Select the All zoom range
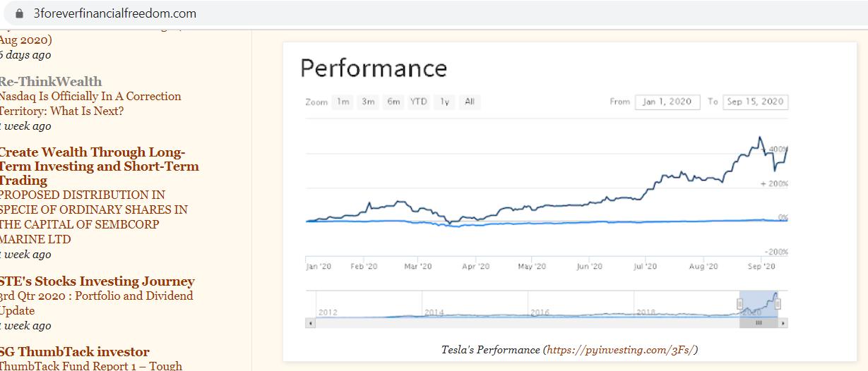The width and height of the screenshot is (868, 371). click(x=470, y=102)
